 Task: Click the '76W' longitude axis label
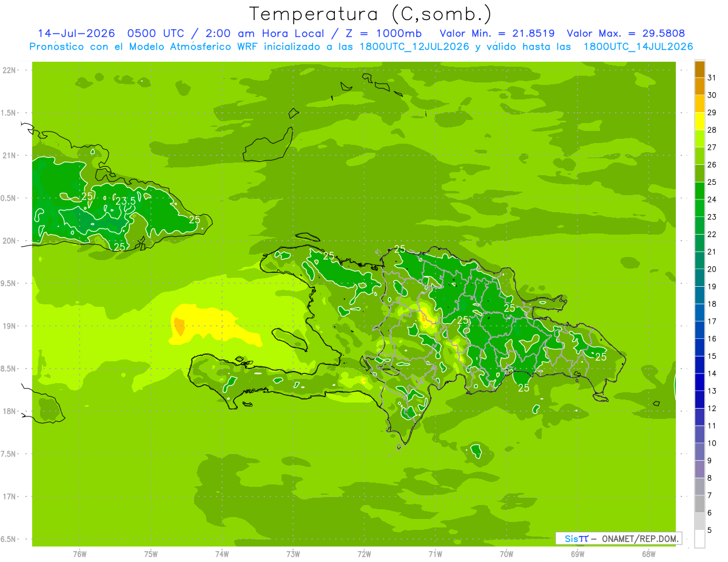pos(79,554)
